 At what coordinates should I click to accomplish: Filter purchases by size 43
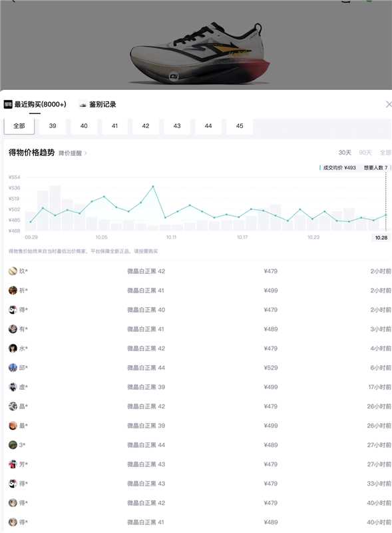[x=177, y=126]
